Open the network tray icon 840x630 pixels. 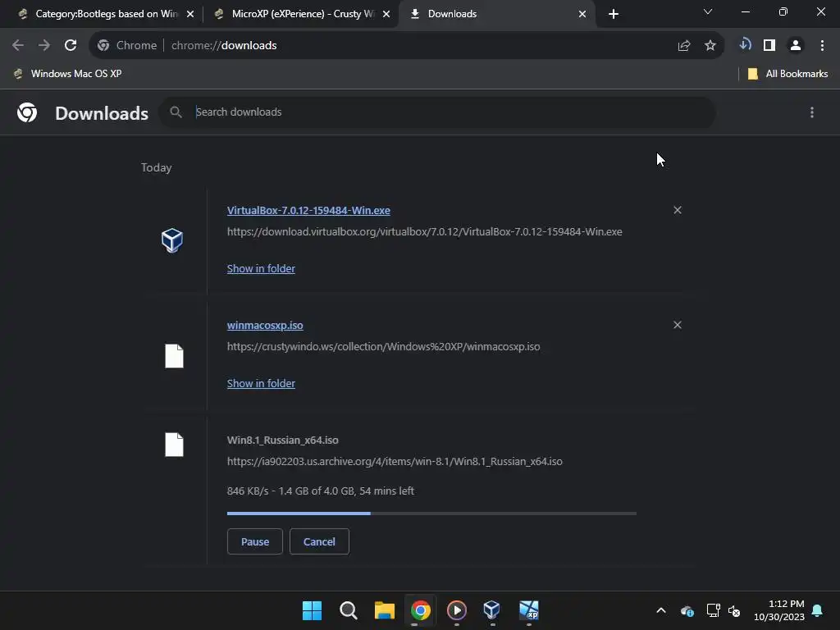(713, 610)
